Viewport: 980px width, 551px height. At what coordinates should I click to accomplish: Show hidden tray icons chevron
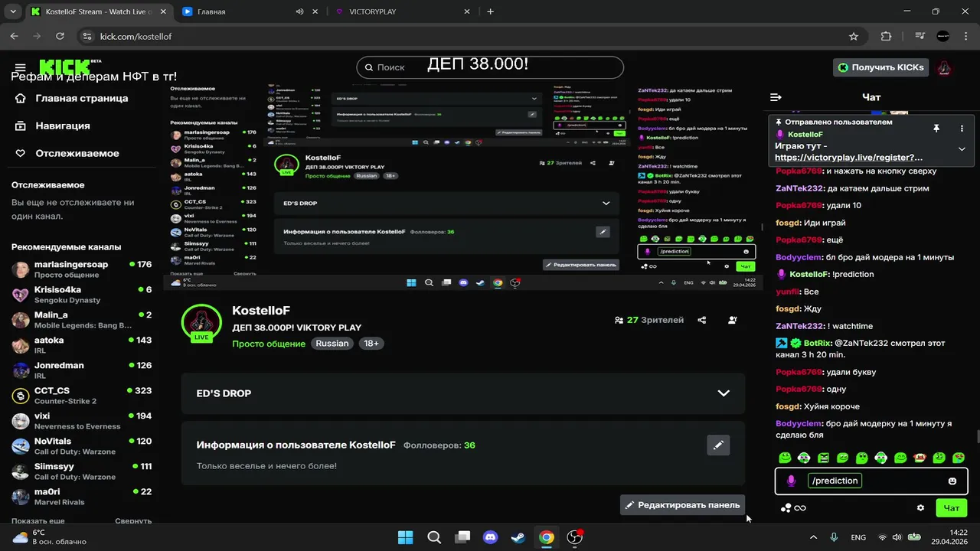[x=813, y=537]
